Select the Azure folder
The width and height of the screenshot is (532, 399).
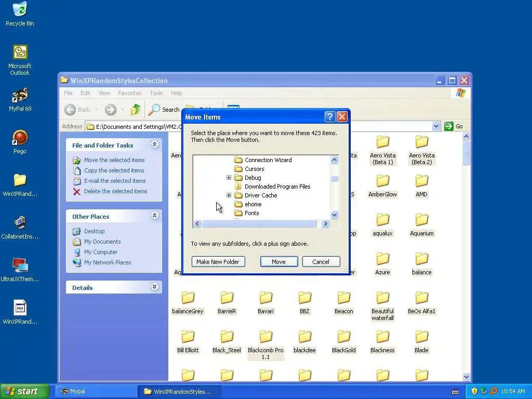pyautogui.click(x=383, y=263)
